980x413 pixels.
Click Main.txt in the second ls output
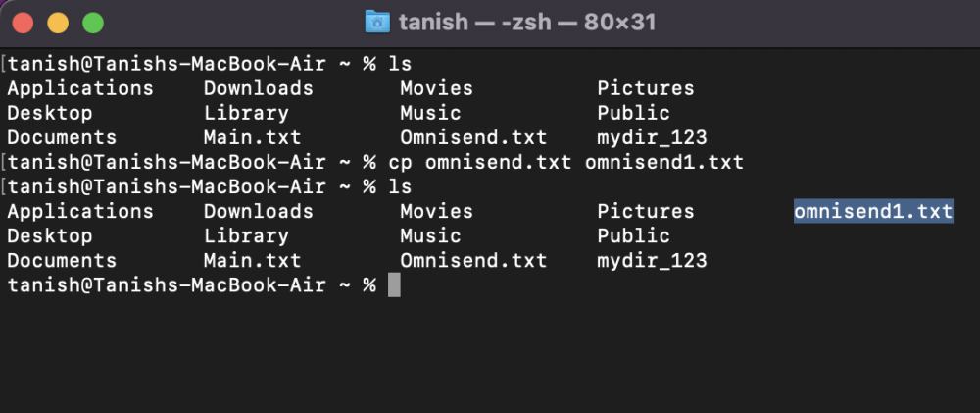pyautogui.click(x=252, y=261)
